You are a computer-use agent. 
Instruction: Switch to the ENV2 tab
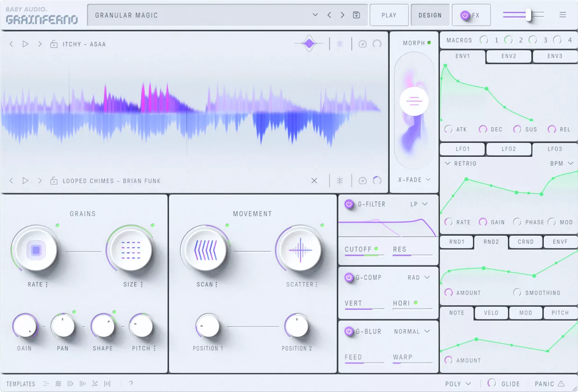point(508,56)
